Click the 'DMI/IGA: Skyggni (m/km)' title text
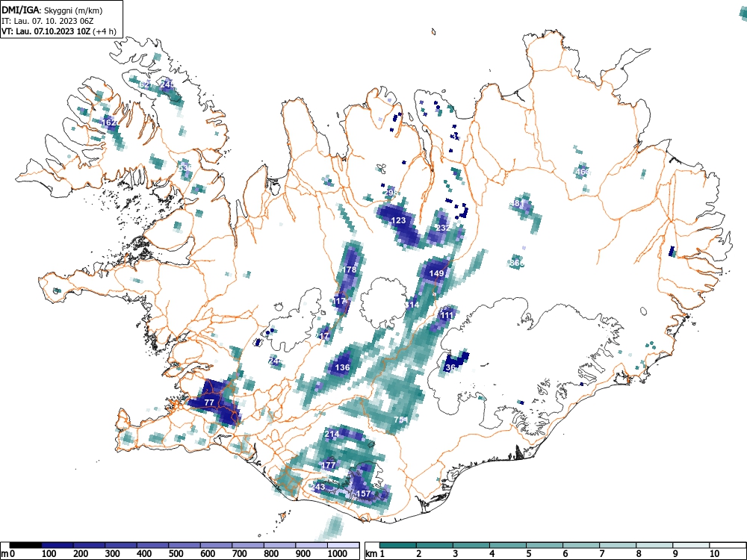The width and height of the screenshot is (747, 560). pyautogui.click(x=52, y=10)
